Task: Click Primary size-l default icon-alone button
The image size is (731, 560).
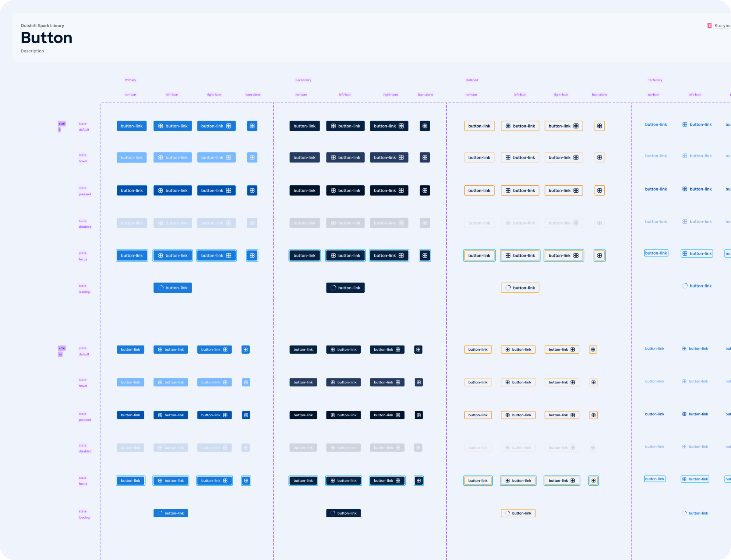Action: [252, 126]
